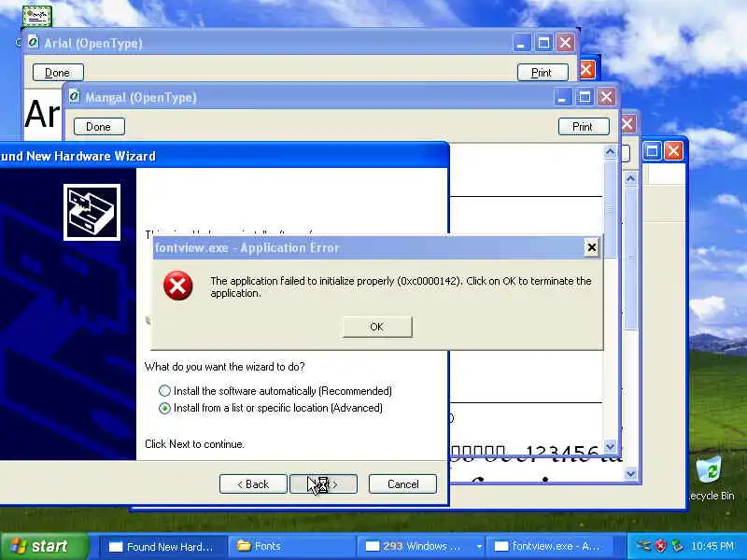Maximize the rearmost font viewer window
The width and height of the screenshot is (747, 560).
coord(652,151)
